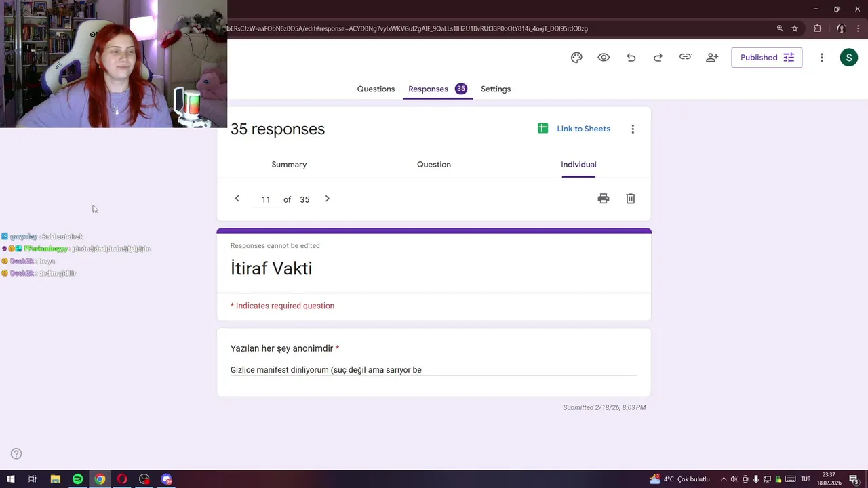Viewport: 868px width, 488px height.
Task: Open the Chrome three-dot menu
Action: tap(858, 28)
